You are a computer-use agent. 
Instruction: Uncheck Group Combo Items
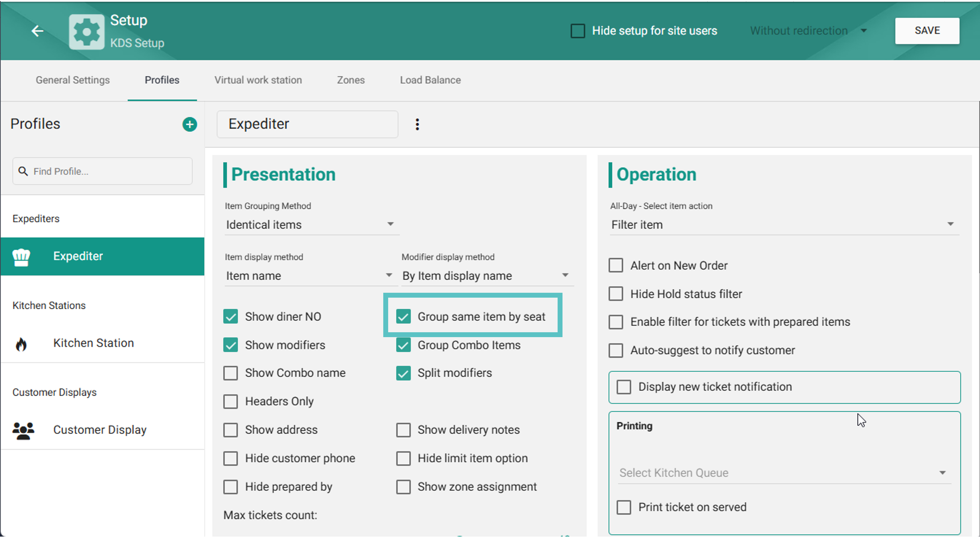[403, 345]
